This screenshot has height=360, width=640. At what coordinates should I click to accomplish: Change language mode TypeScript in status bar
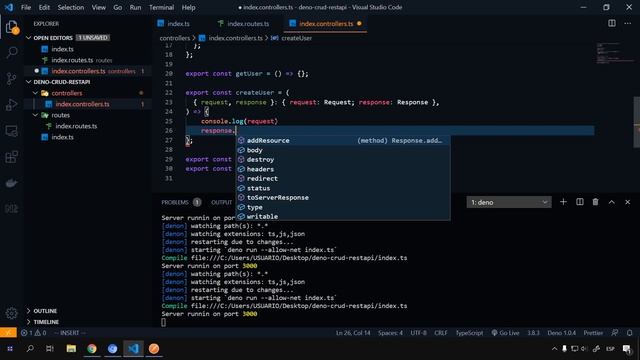[x=469, y=333]
